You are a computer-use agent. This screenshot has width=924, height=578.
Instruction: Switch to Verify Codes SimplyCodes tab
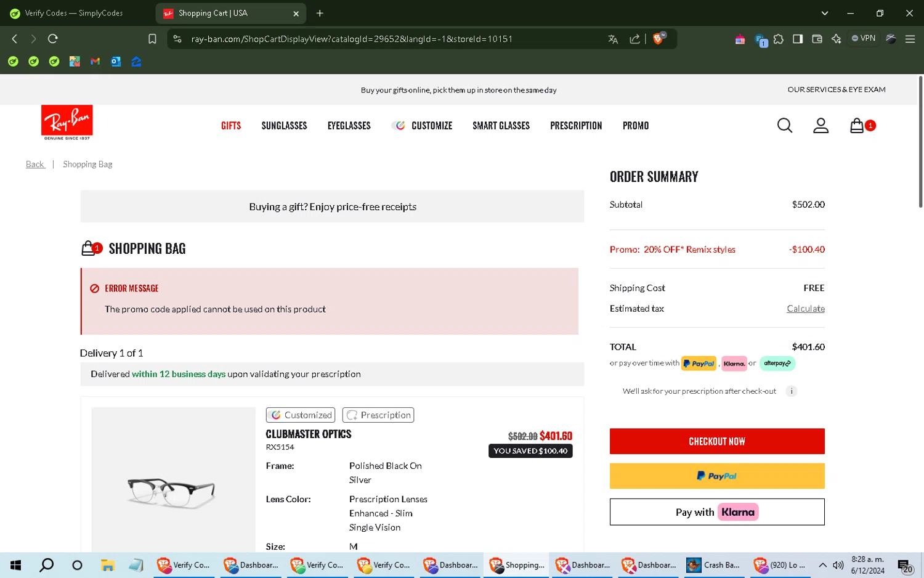(x=74, y=13)
